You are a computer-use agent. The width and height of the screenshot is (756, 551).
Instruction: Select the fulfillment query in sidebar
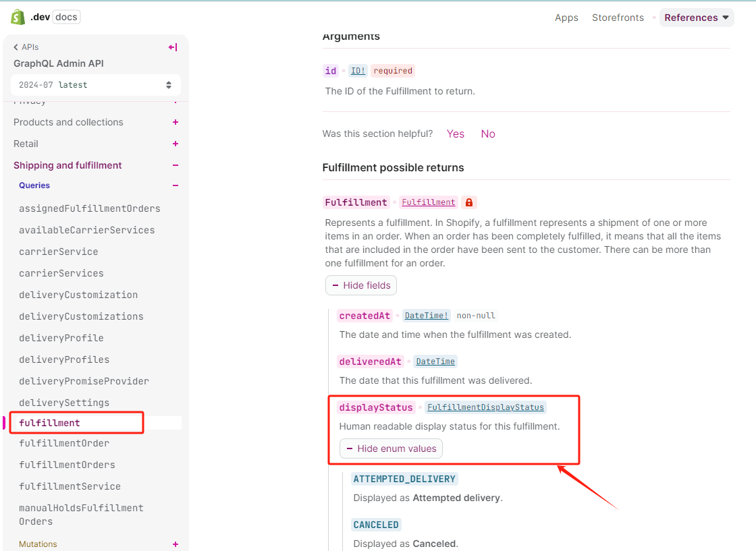pyautogui.click(x=50, y=423)
